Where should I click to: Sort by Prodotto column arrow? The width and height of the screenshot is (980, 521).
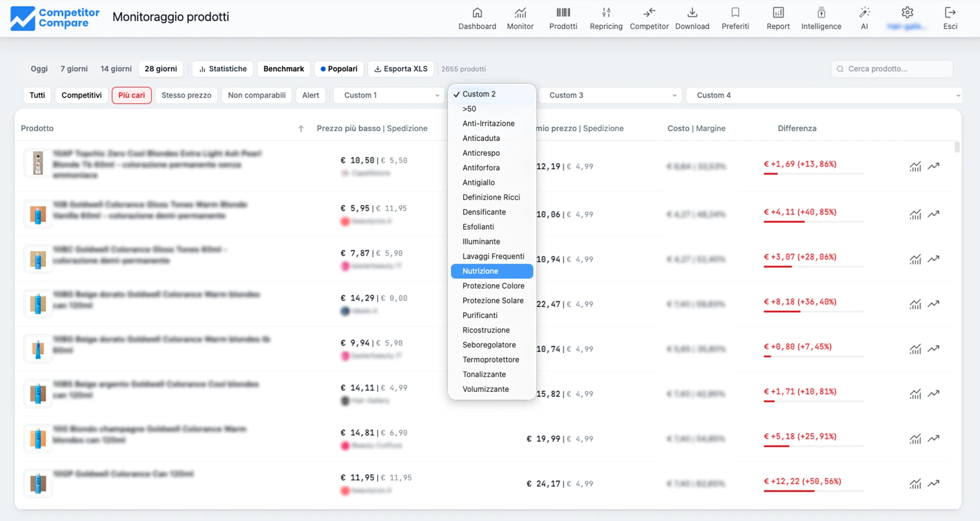(x=301, y=129)
